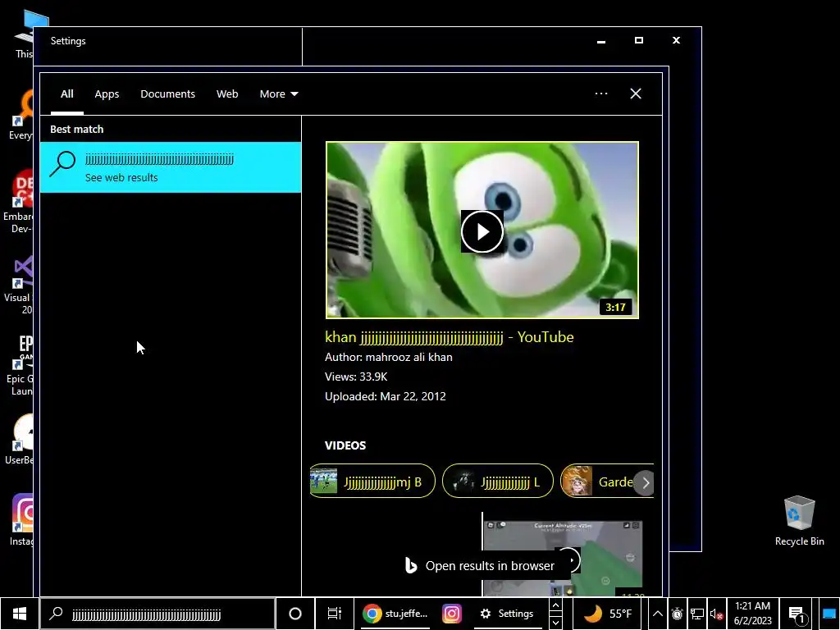Select the All search tab

(67, 94)
